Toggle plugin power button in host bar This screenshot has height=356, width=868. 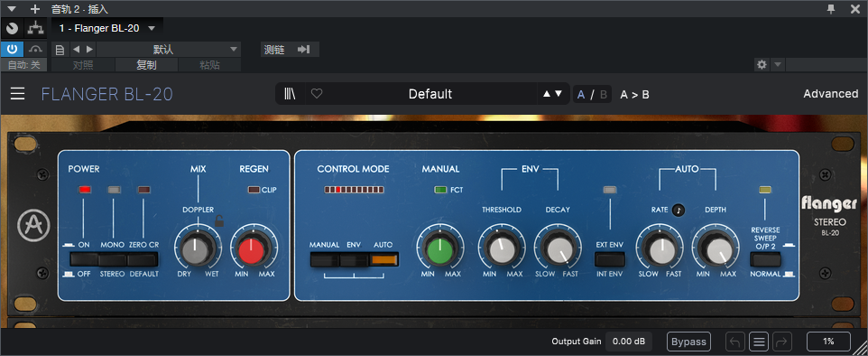(12, 50)
